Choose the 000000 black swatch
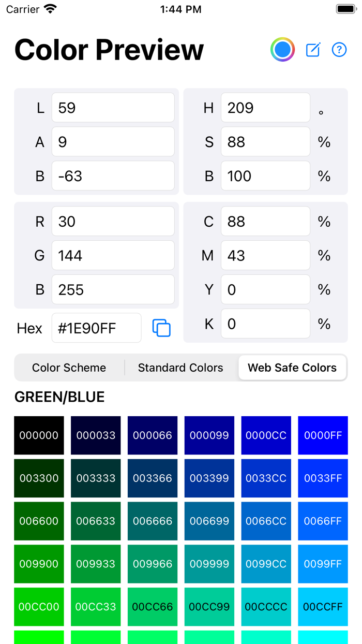This screenshot has height=644, width=362. 39,435
